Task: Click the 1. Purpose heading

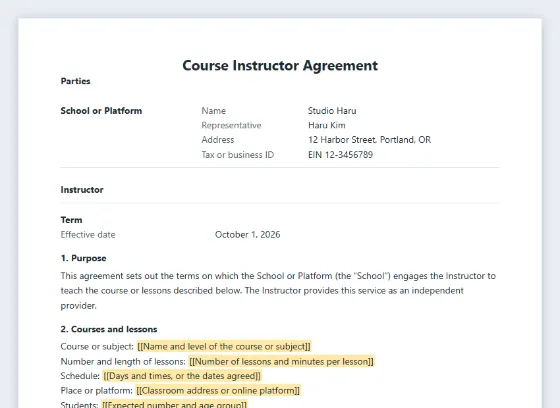Action: [x=84, y=258]
